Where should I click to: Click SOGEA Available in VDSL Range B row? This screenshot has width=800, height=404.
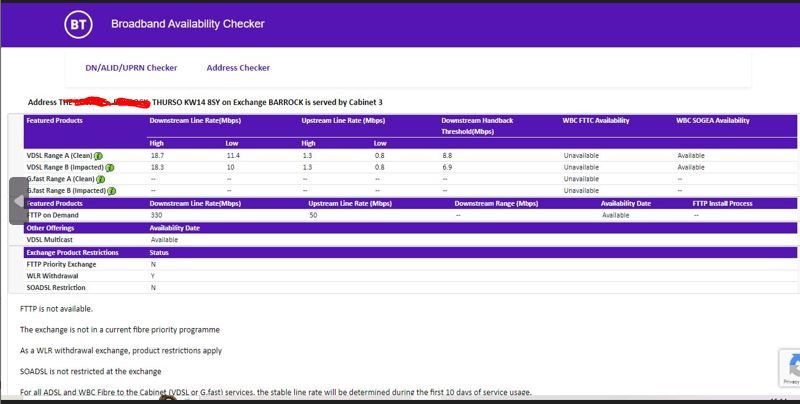tap(691, 167)
